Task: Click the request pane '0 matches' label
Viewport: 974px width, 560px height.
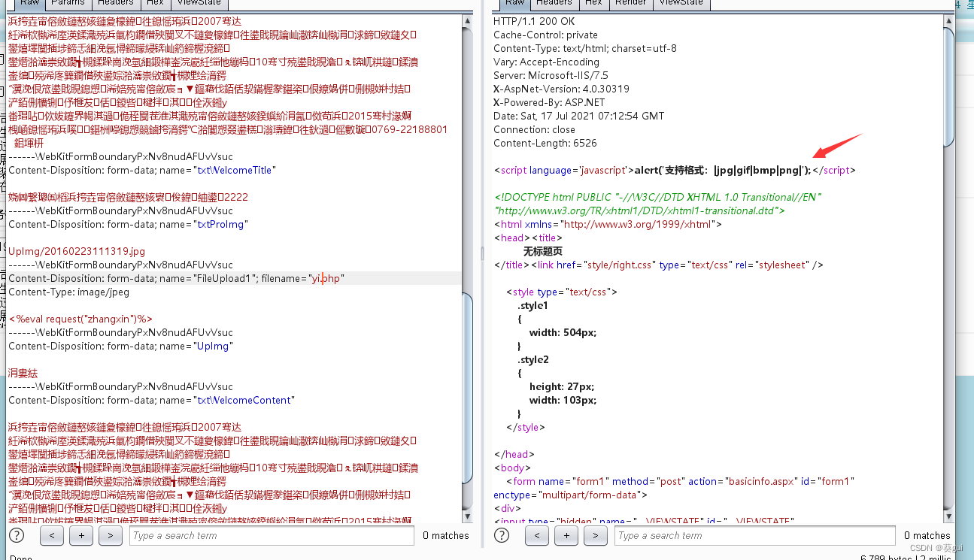Action: click(x=445, y=535)
